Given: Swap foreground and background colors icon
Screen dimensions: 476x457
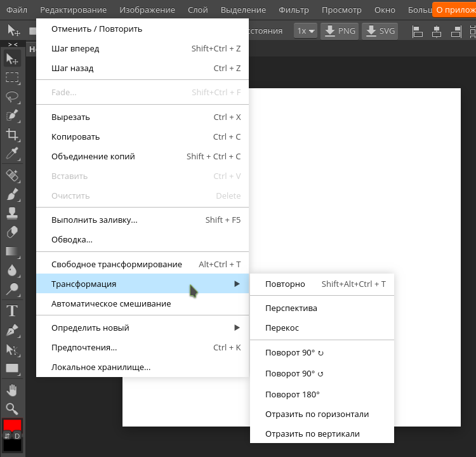Looking at the screenshot, I should coord(7,436).
